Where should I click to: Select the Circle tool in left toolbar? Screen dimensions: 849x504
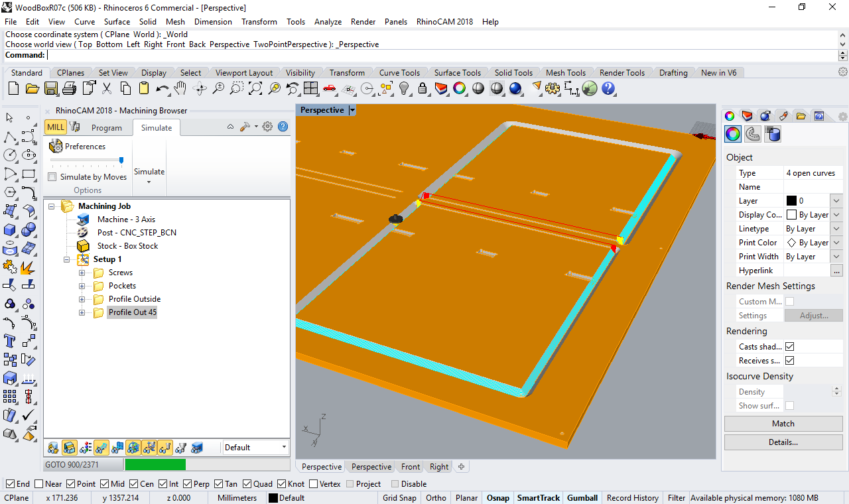click(10, 155)
